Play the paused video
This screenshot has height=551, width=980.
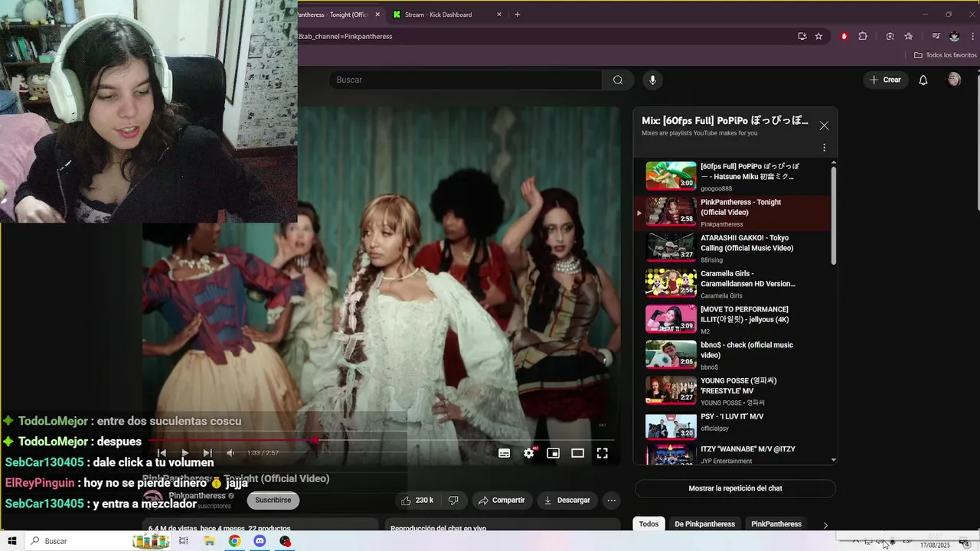coord(185,453)
